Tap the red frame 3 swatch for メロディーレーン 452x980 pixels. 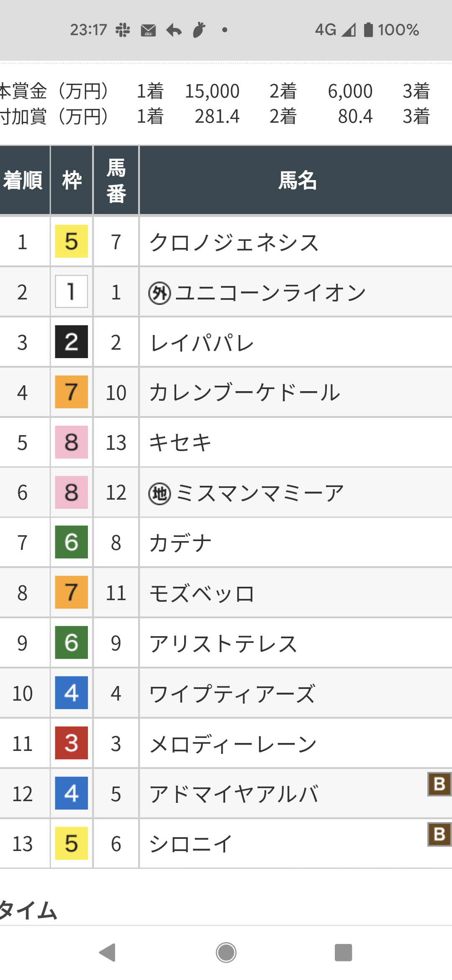click(72, 743)
